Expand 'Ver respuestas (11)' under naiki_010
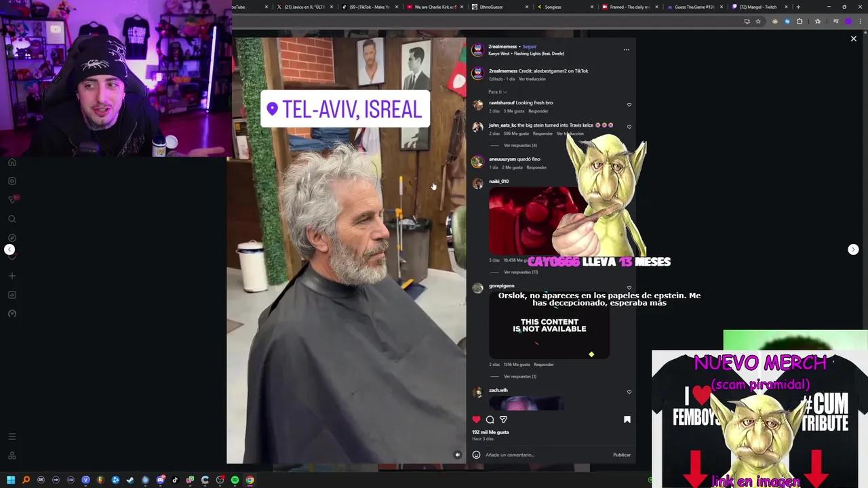 click(521, 272)
